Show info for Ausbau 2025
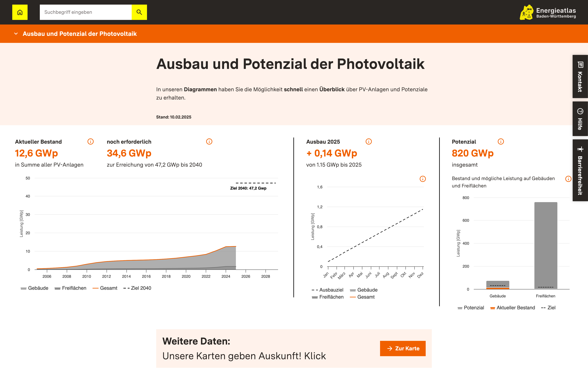 point(369,141)
